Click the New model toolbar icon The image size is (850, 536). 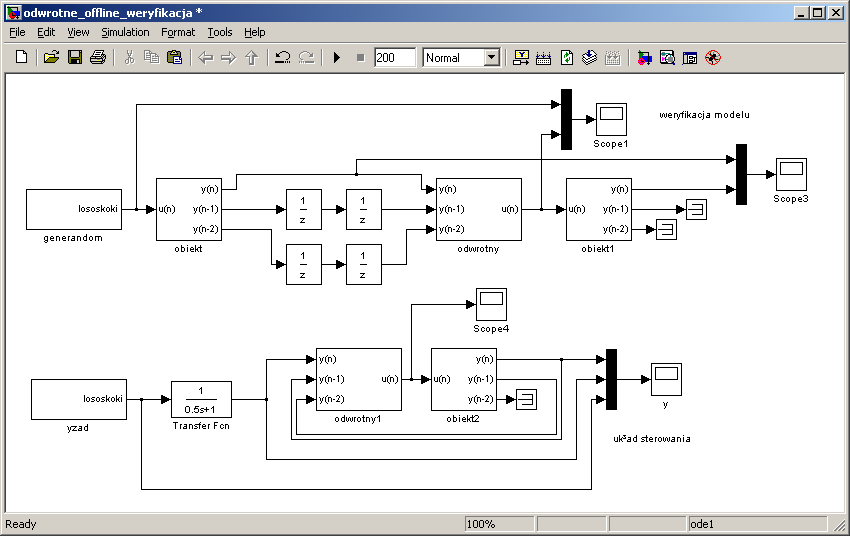[22, 58]
